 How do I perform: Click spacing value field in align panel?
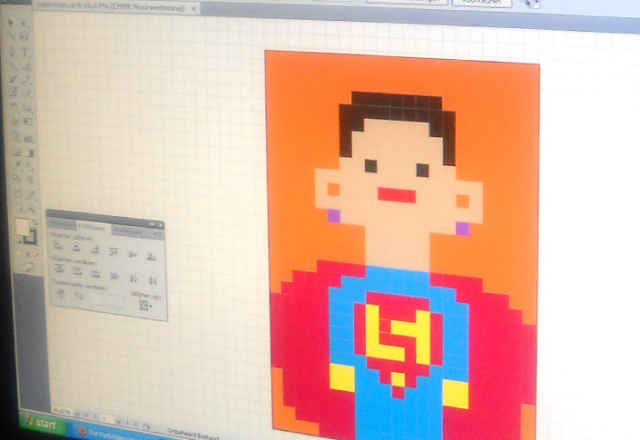[108, 300]
